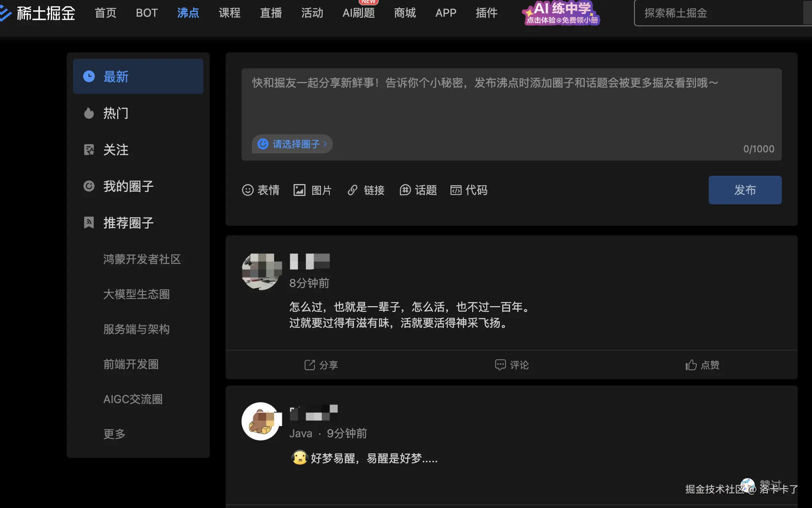Image resolution: width=812 pixels, height=508 pixels.
Task: Click the circle icon beside 我的圈子
Action: coord(89,186)
